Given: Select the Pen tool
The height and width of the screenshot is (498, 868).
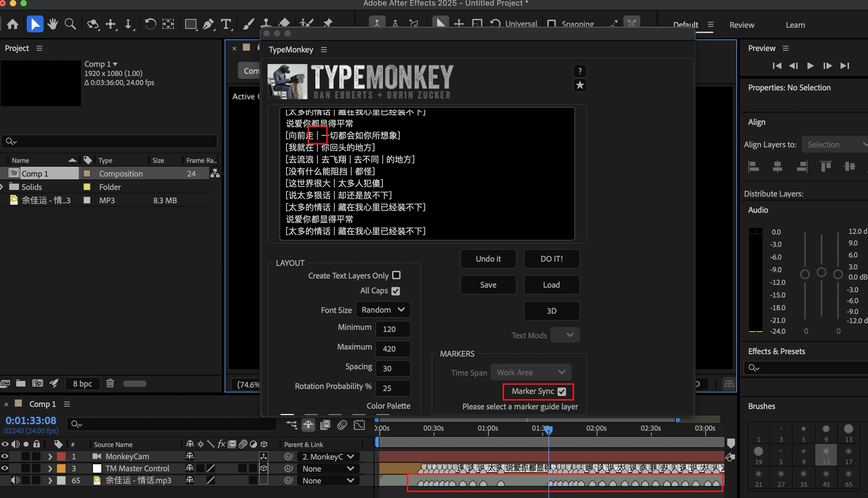Looking at the screenshot, I should (208, 24).
